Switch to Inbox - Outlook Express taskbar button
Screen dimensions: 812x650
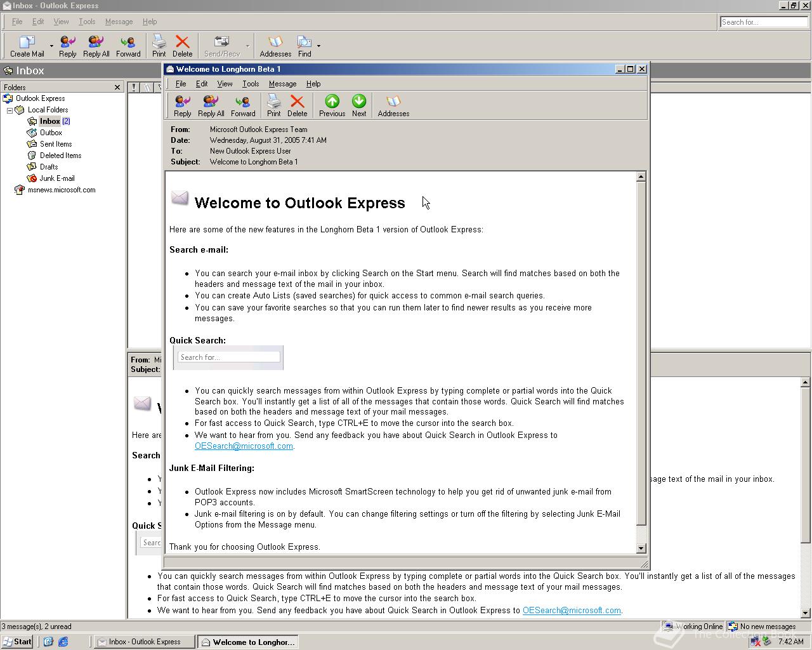[x=144, y=642]
